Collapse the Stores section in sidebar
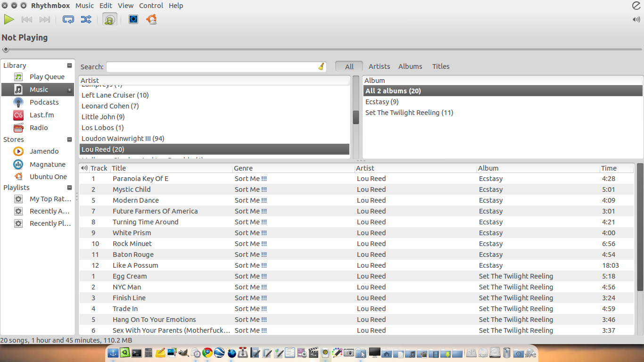Viewport: 644px width, 362px height. point(70,140)
